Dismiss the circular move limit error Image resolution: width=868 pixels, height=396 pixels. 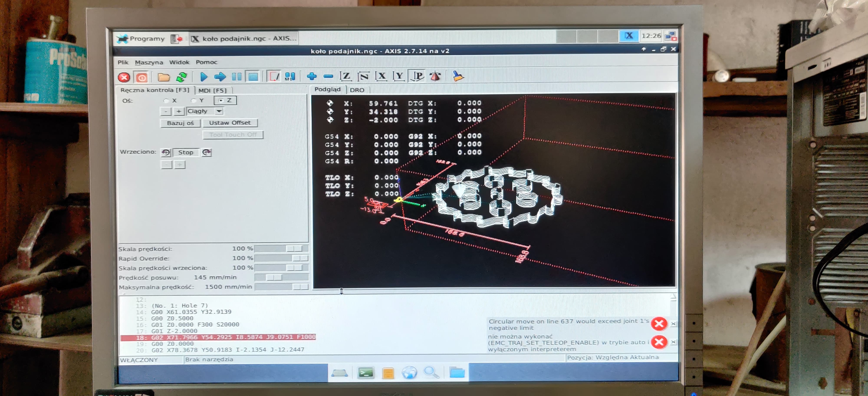point(673,324)
